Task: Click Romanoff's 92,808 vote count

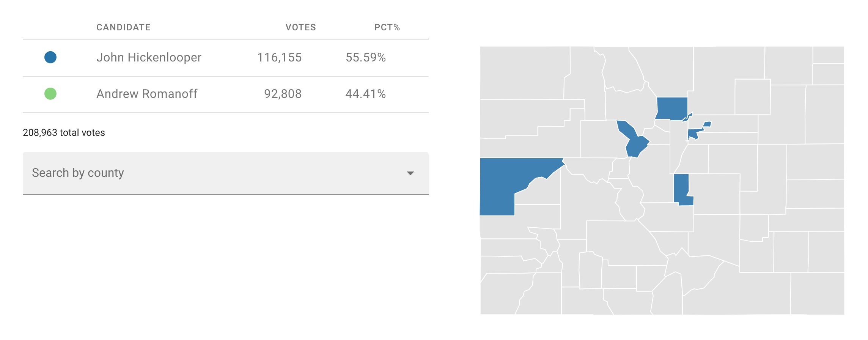Action: click(283, 94)
